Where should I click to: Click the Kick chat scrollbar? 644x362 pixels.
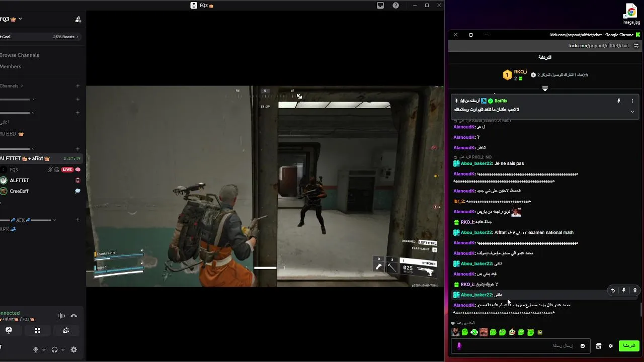641,310
